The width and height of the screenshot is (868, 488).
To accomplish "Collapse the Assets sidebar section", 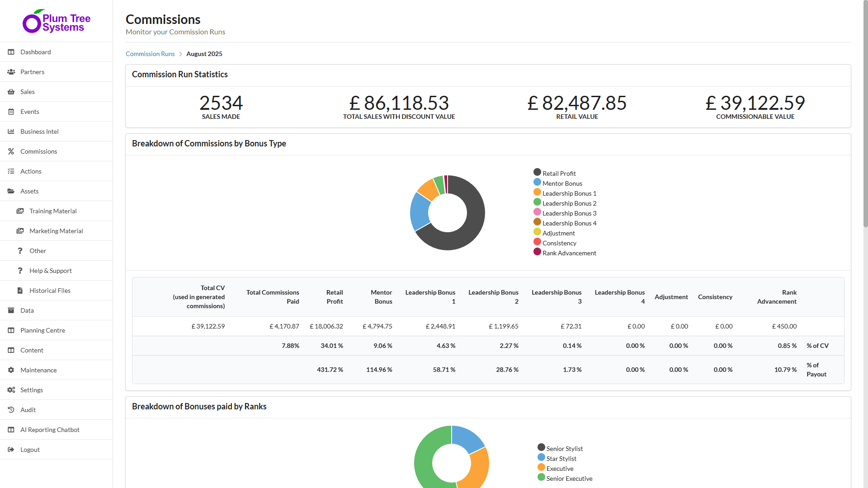I will click(29, 191).
